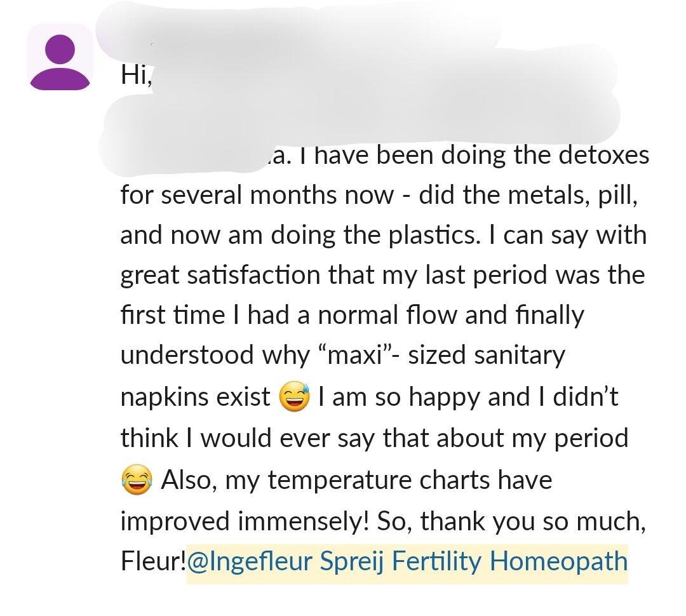
Task: Click the purple user avatar icon
Action: [x=60, y=57]
